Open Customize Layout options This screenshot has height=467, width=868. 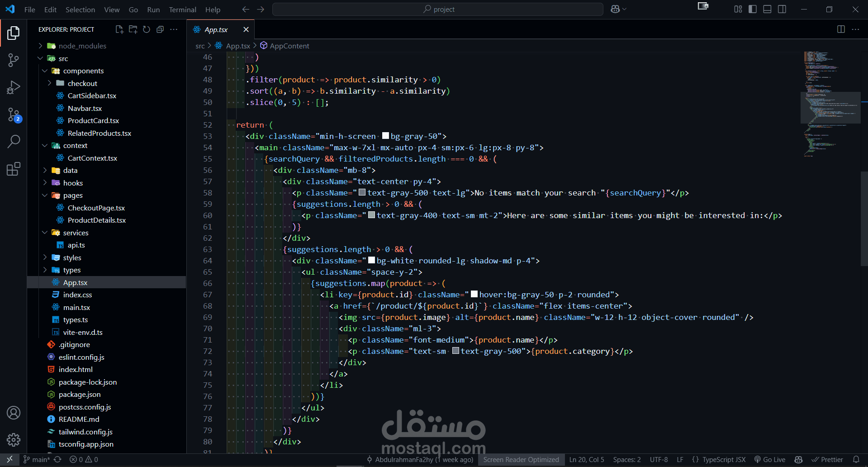pyautogui.click(x=738, y=10)
